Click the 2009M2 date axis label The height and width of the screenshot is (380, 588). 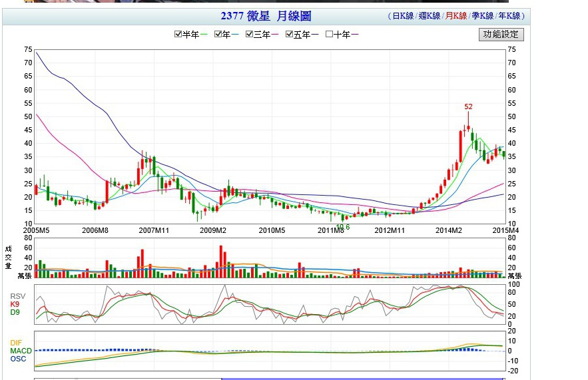click(213, 230)
